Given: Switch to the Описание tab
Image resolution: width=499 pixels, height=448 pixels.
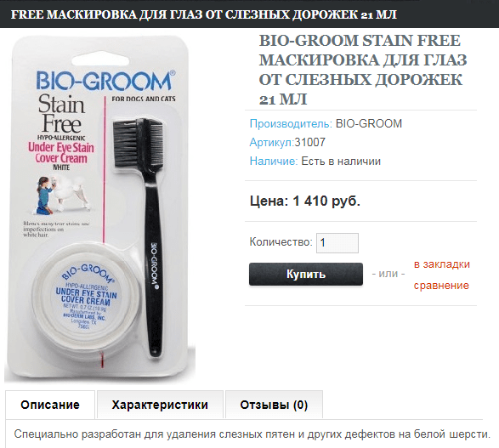Looking at the screenshot, I should coord(50,405).
